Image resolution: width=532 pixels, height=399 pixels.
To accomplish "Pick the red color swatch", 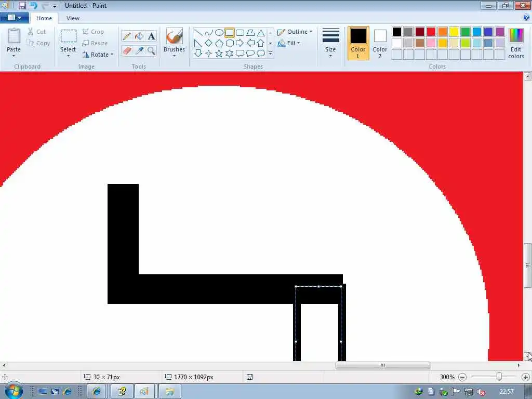I will tap(431, 32).
